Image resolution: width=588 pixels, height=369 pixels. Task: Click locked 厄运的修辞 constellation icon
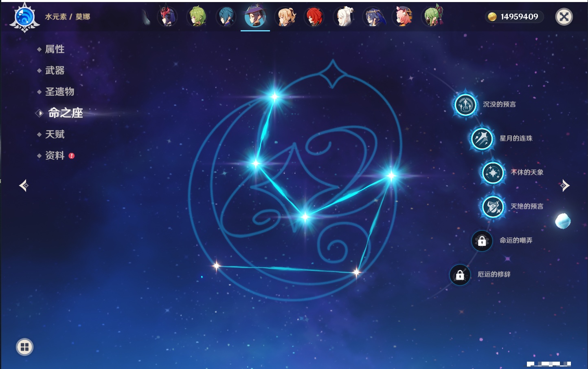pos(460,275)
